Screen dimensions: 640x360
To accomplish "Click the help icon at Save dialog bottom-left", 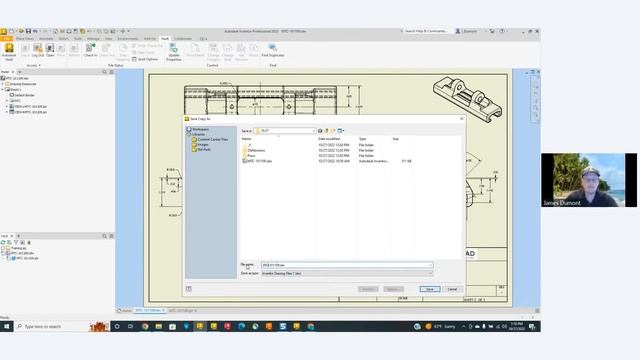I will 189,289.
